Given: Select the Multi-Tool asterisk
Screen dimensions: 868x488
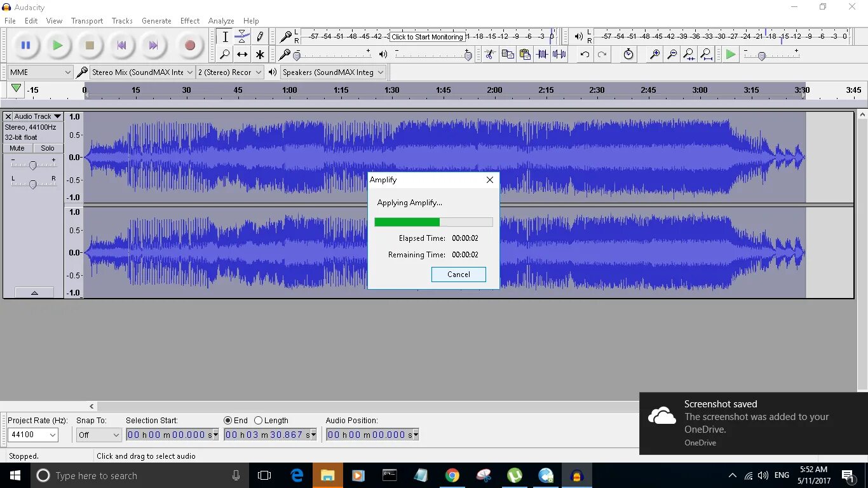Looking at the screenshot, I should pyautogui.click(x=259, y=55).
